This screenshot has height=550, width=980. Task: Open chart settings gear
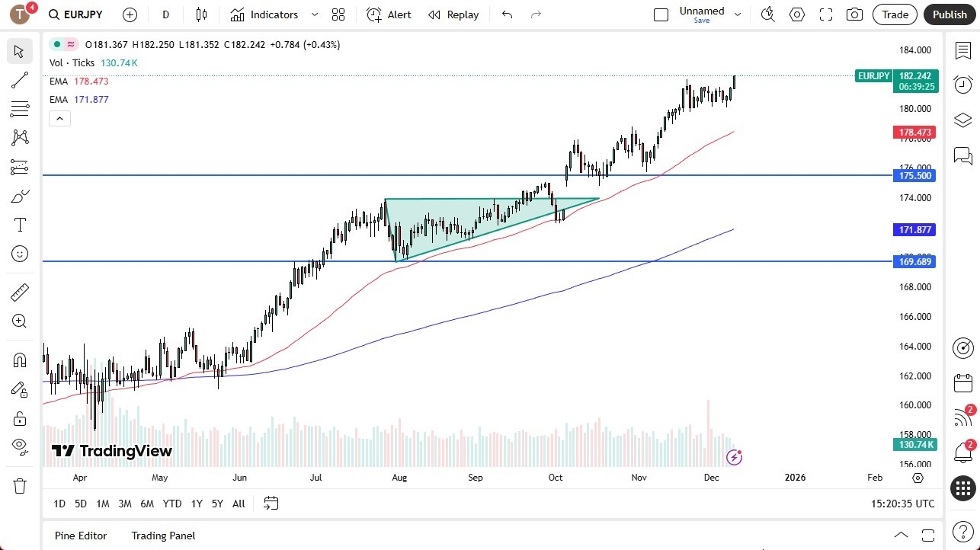pos(797,14)
